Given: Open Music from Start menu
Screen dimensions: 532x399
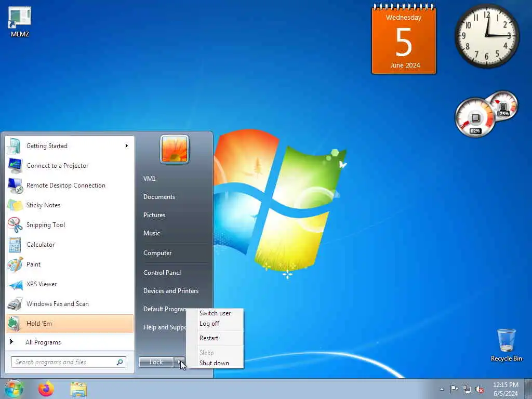Looking at the screenshot, I should pyautogui.click(x=152, y=233).
